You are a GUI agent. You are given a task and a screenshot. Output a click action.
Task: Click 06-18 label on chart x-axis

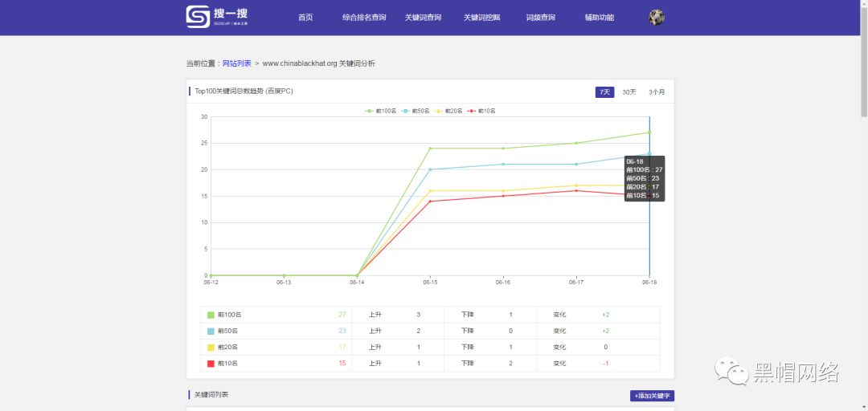click(x=649, y=283)
